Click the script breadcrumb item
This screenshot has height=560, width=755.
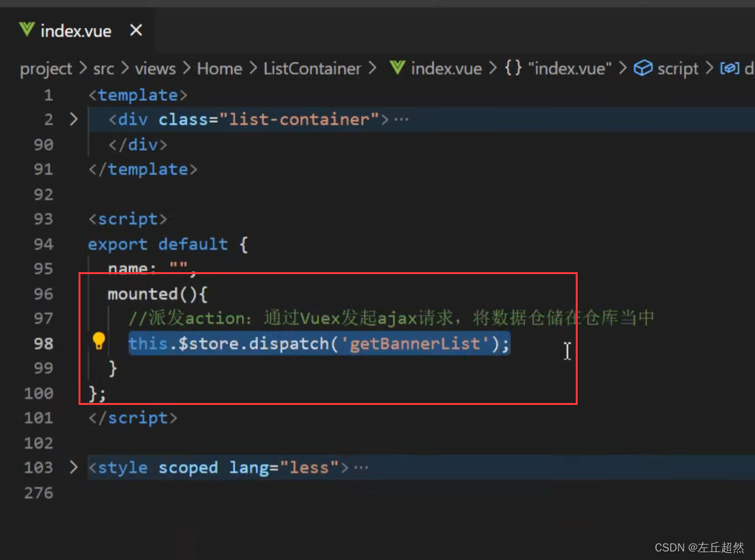(x=678, y=69)
